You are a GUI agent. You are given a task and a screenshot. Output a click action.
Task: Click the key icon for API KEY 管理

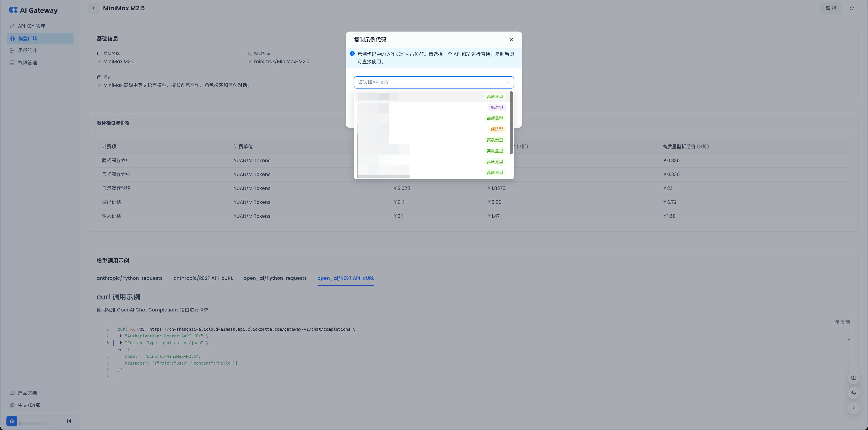(x=12, y=26)
